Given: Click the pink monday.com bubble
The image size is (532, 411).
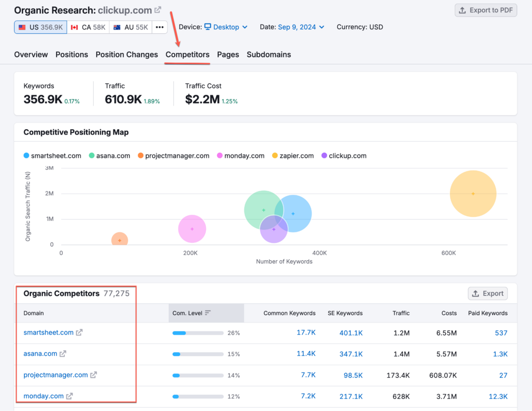Looking at the screenshot, I should (192, 229).
